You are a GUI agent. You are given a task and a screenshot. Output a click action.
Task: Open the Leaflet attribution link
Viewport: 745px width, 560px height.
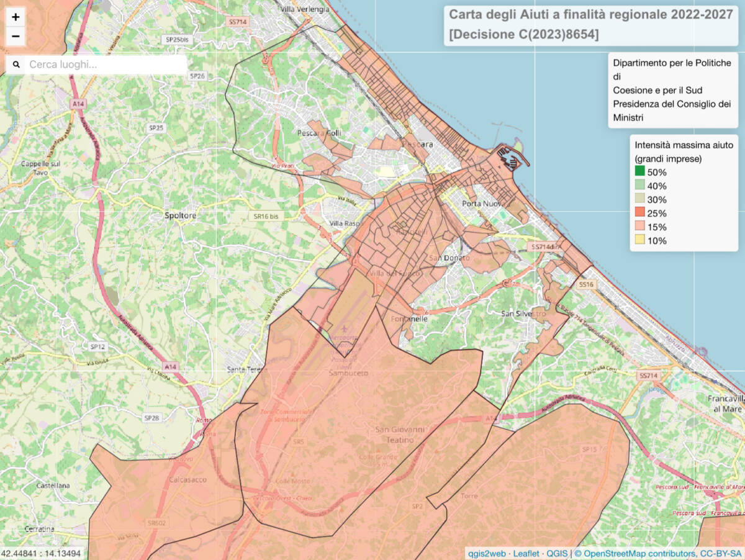point(526,553)
